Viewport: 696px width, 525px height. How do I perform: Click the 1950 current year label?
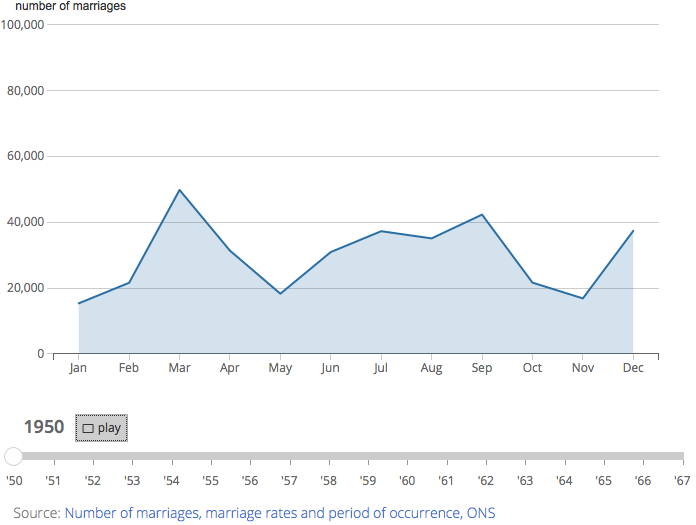pyautogui.click(x=44, y=427)
